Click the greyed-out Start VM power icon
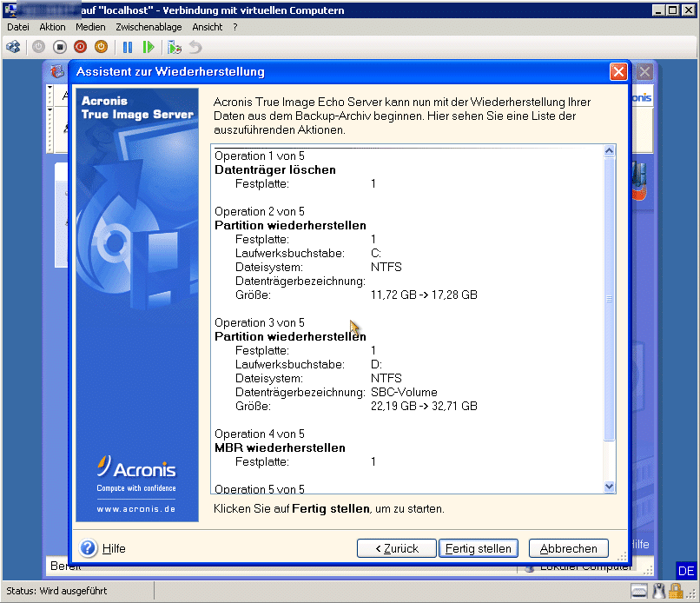Viewport: 700px width, 603px height. point(39,47)
